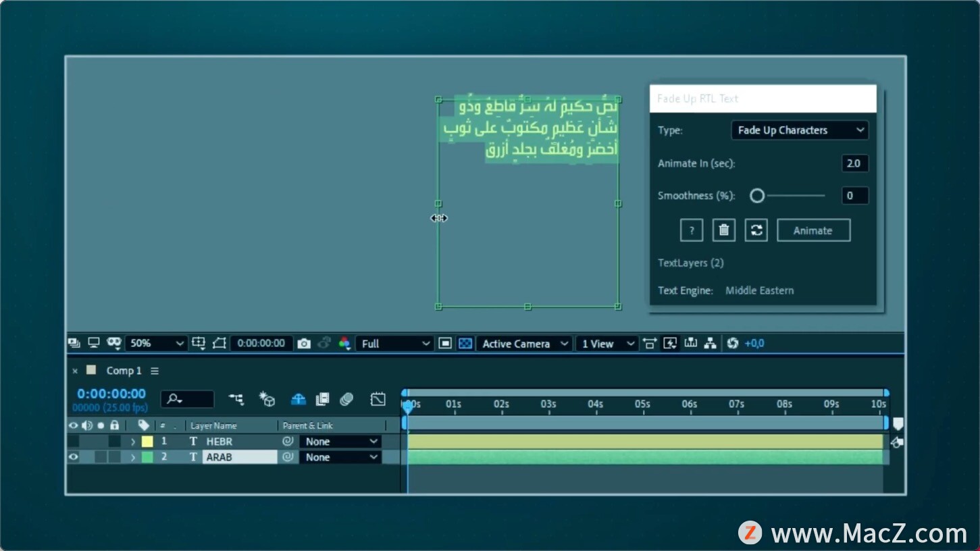Click the composition marker bin icon
This screenshot has width=980, height=551.
click(898, 423)
